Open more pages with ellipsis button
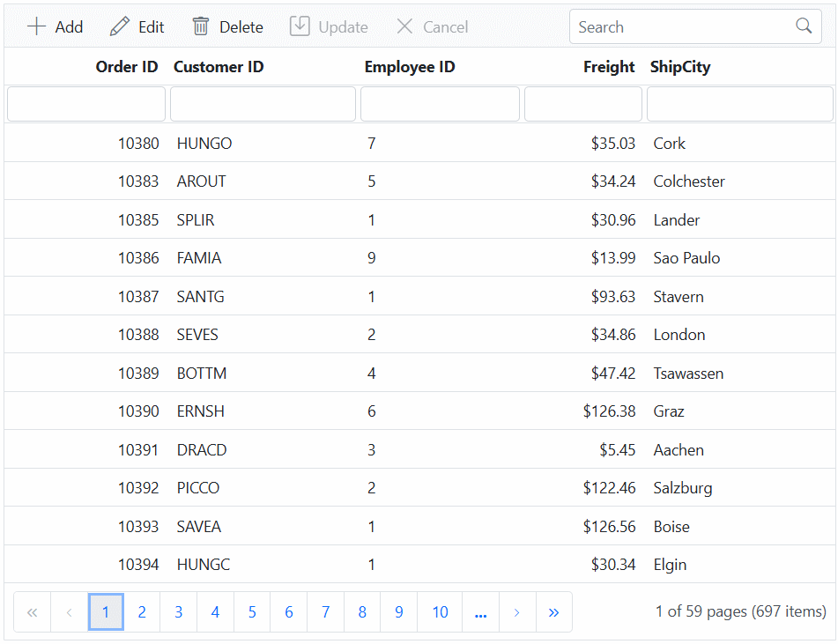Screen dimensions: 838x644 480,611
